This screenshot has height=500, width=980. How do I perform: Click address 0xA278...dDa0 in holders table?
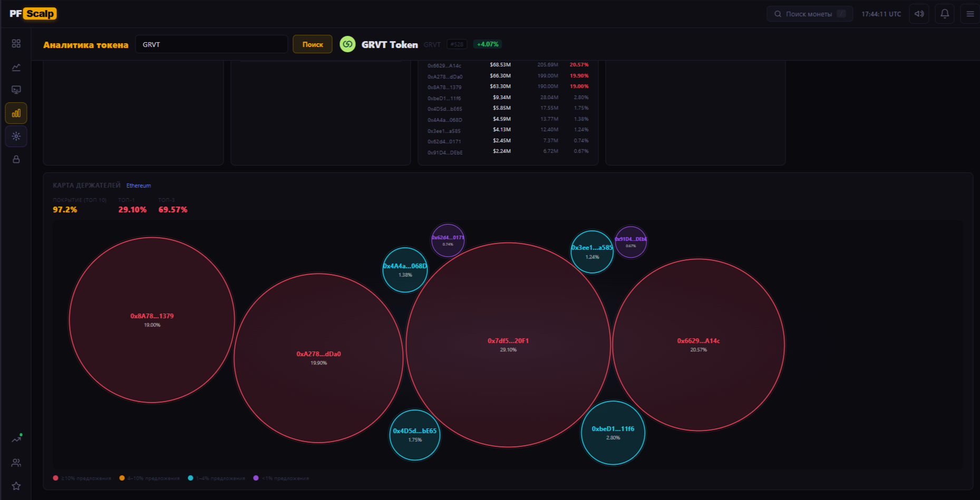pos(445,77)
